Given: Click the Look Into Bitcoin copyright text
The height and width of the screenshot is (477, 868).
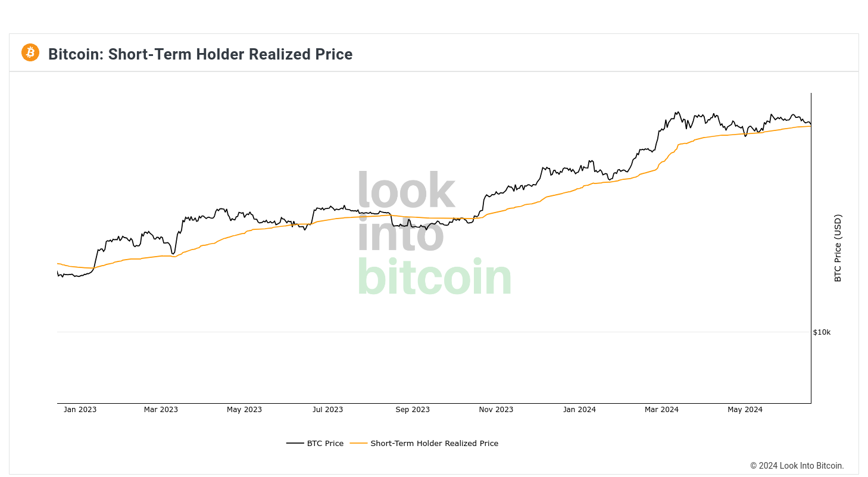Looking at the screenshot, I should click(x=797, y=466).
